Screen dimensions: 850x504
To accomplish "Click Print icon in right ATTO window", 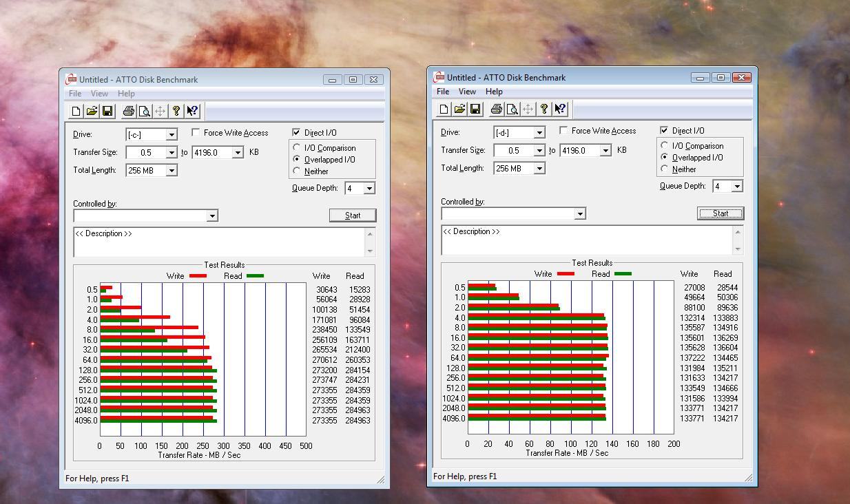I will (496, 109).
